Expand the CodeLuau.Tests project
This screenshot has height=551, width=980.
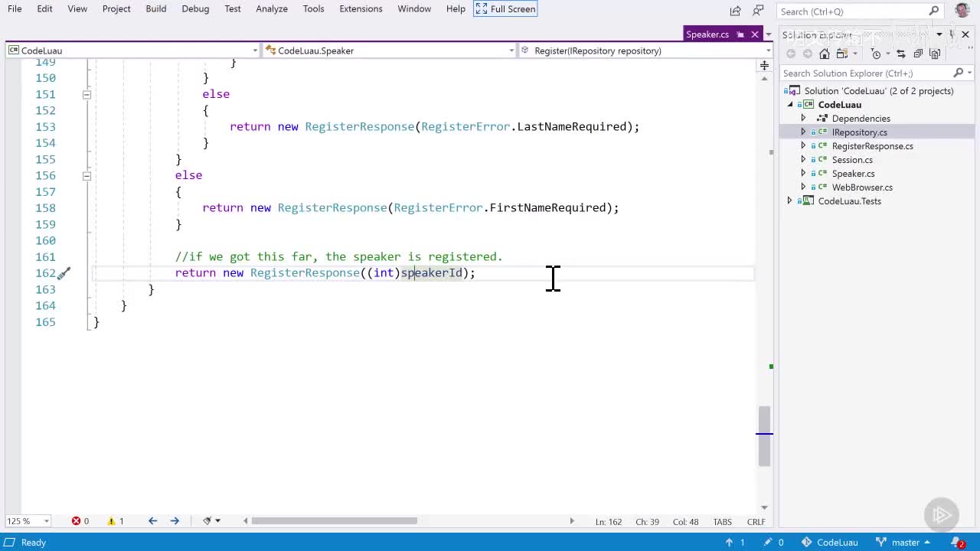tap(789, 201)
